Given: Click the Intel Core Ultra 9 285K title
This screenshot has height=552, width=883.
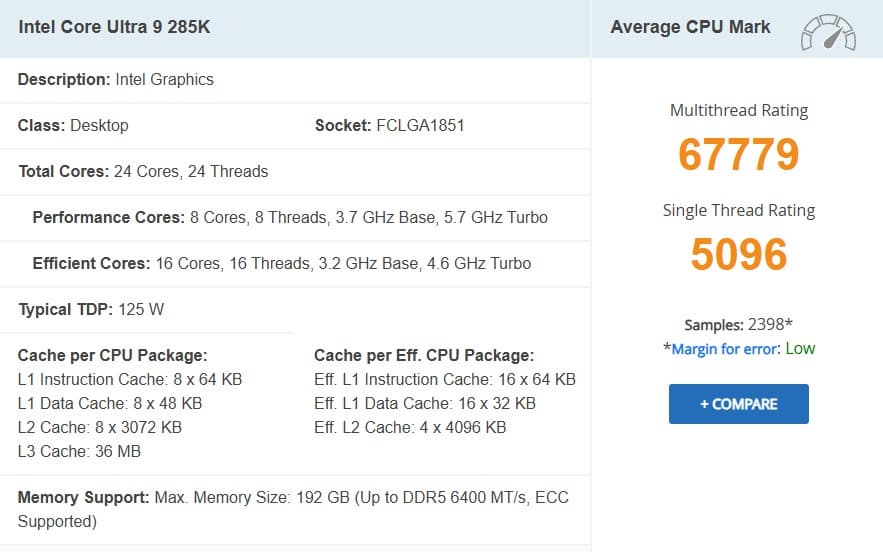Looking at the screenshot, I should [114, 27].
